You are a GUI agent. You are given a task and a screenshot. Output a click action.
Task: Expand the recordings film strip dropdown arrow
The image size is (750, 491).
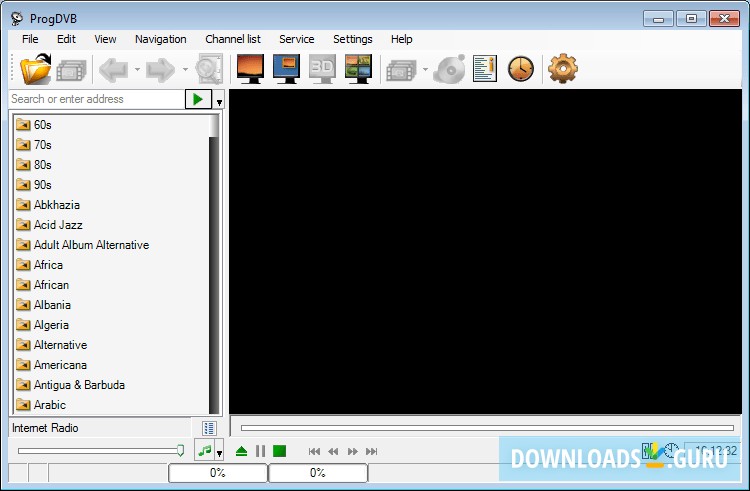[425, 70]
